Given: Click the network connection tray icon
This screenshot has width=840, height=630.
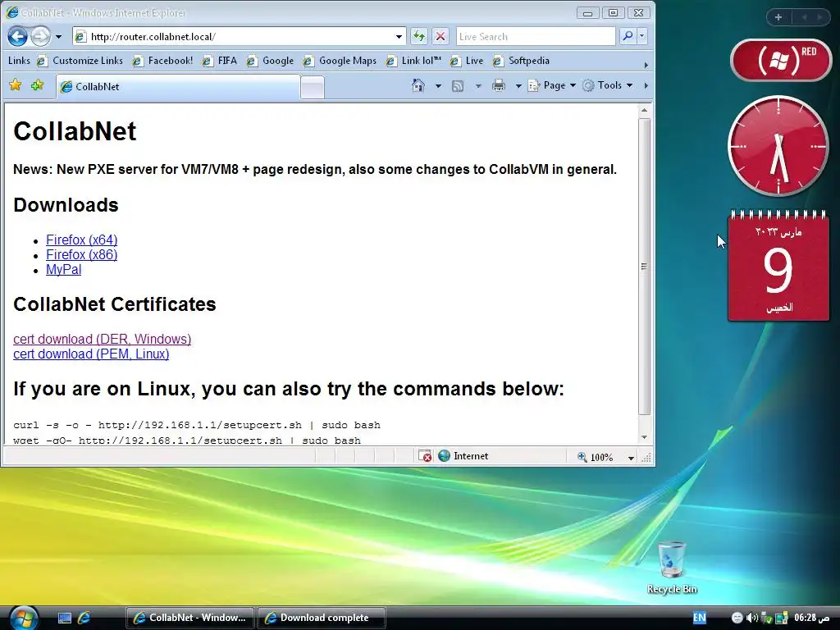Looking at the screenshot, I should pos(782,619).
